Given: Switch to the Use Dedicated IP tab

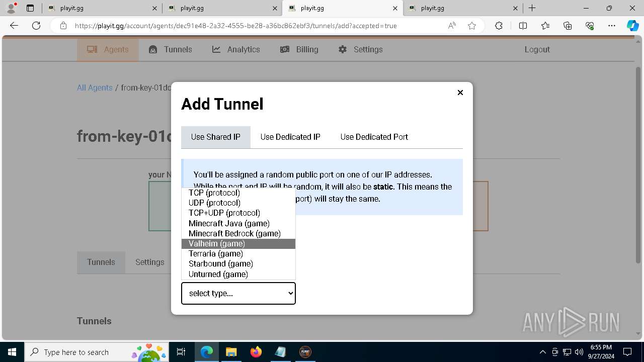Looking at the screenshot, I should (290, 137).
